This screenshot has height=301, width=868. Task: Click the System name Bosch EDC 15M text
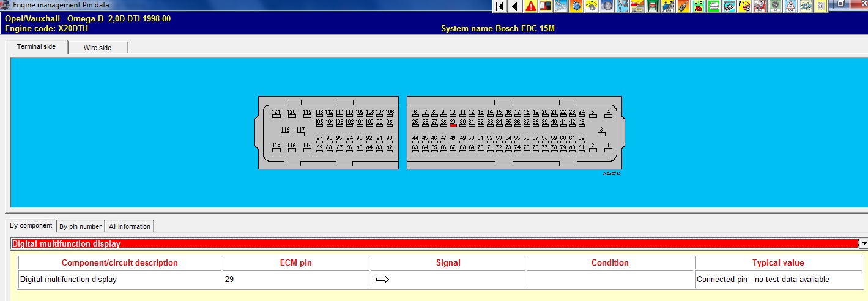[x=498, y=28]
